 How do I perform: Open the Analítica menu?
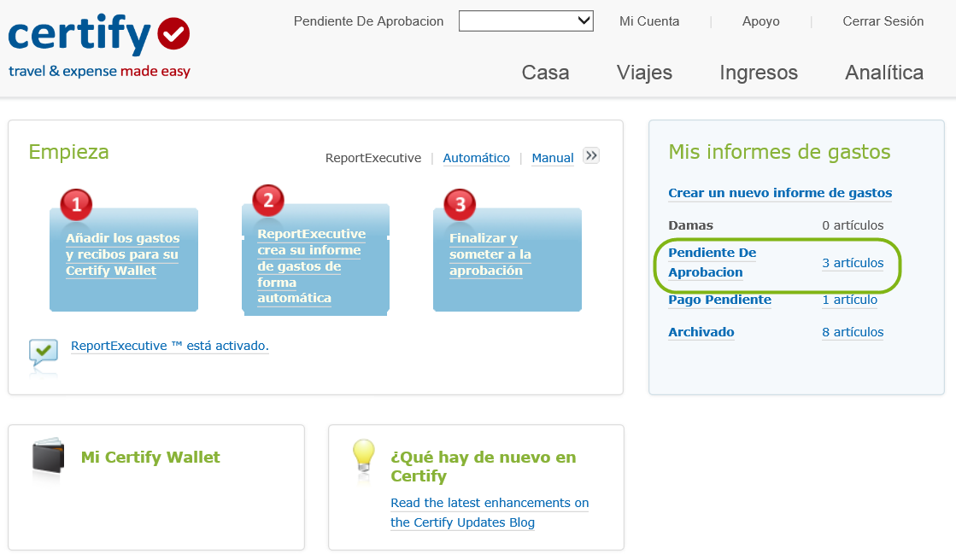coord(884,73)
